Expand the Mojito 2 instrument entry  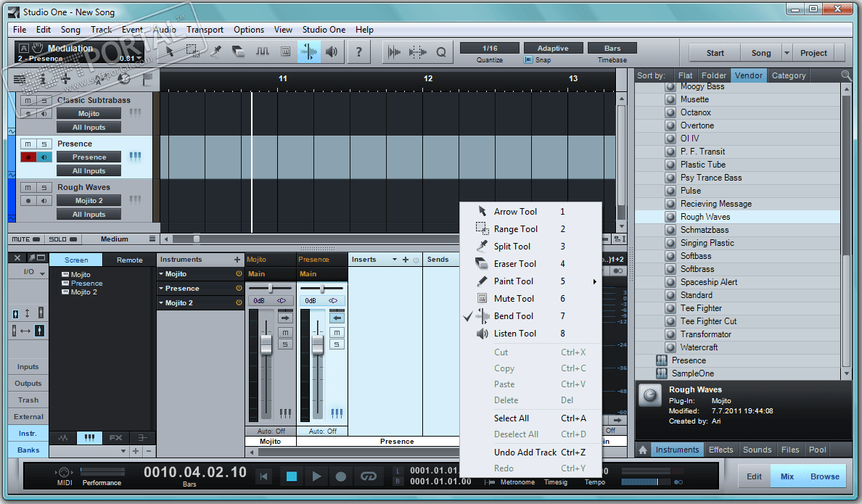[162, 303]
